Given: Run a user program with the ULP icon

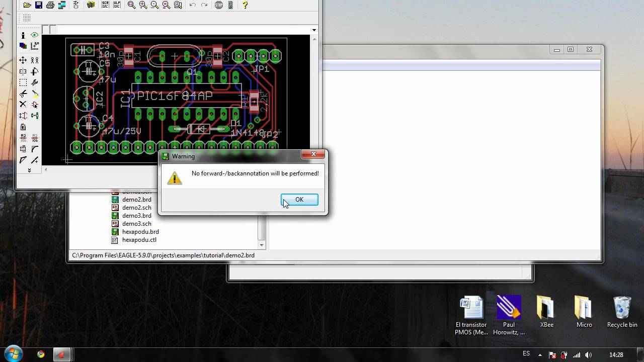Looking at the screenshot, I should [117, 5].
